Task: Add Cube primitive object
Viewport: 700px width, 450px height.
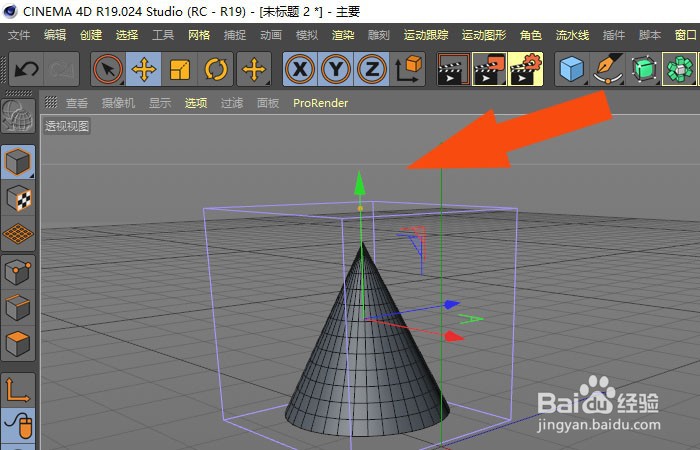Action: [x=572, y=69]
